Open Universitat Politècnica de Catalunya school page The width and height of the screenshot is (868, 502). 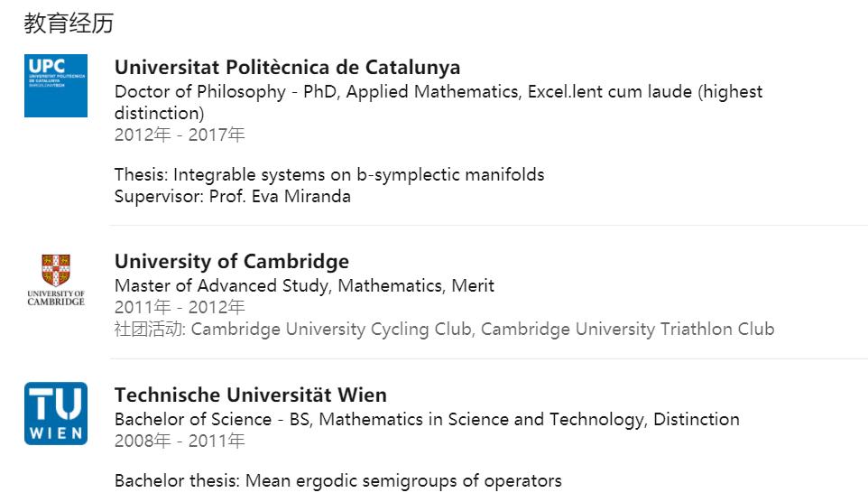point(287,68)
